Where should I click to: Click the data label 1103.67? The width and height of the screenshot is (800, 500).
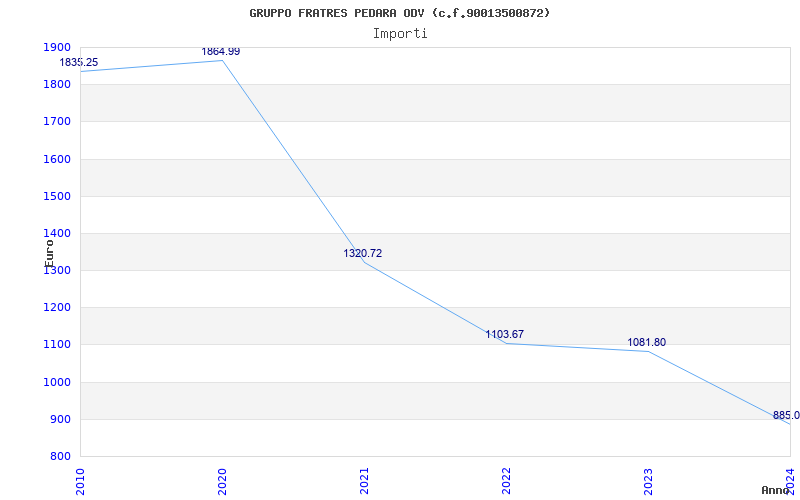tap(504, 334)
